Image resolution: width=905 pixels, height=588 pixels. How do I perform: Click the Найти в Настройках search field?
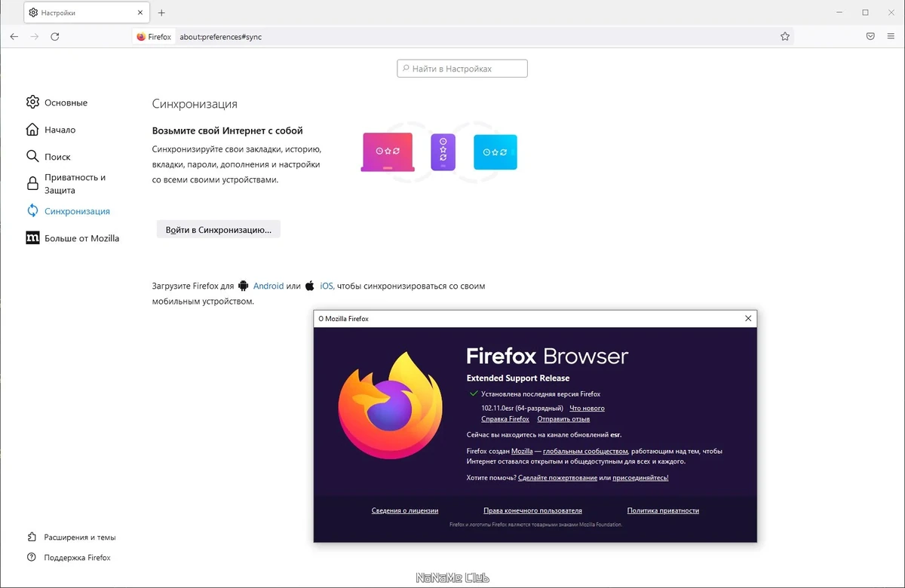(x=462, y=69)
